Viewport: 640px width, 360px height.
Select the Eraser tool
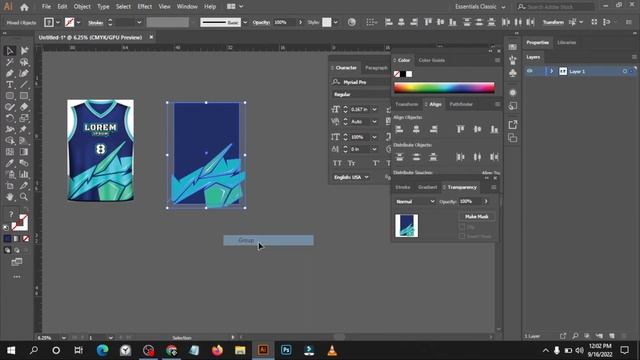point(24,107)
